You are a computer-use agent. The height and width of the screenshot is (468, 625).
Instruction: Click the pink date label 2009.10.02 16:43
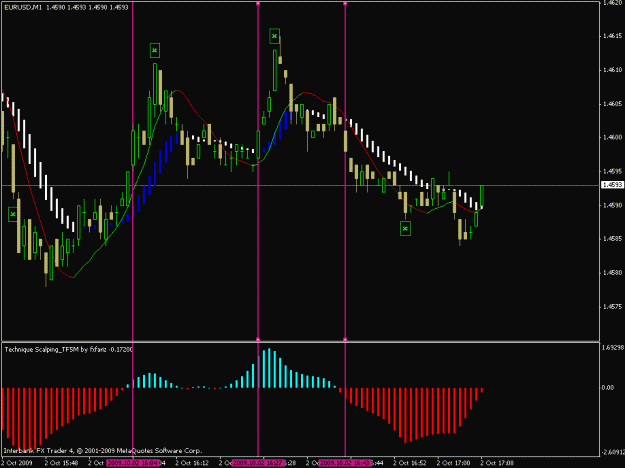pyautogui.click(x=345, y=463)
